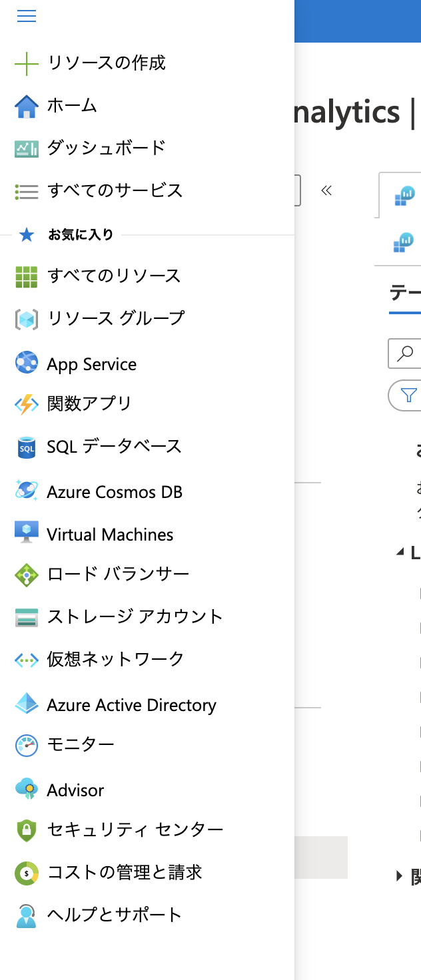
Task: Click 仮想ネットワーク text
Action: click(x=115, y=660)
